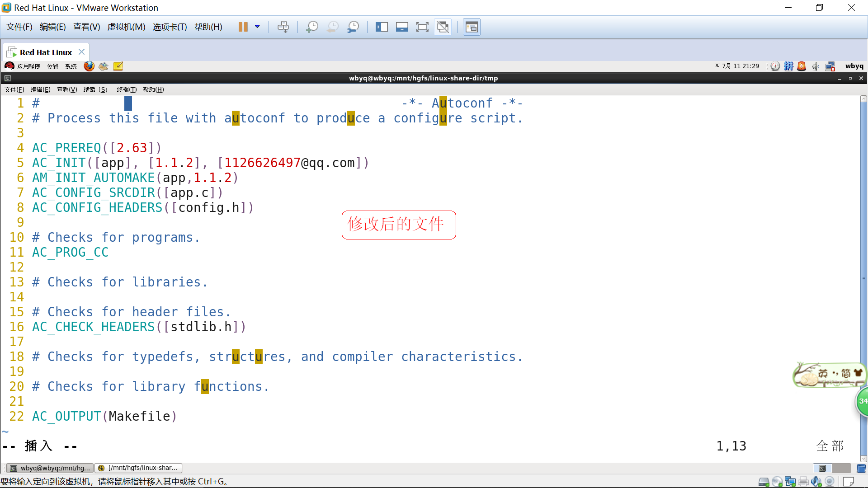Screen dimensions: 868x488
Task: Open the 系统 System menu
Action: 71,66
